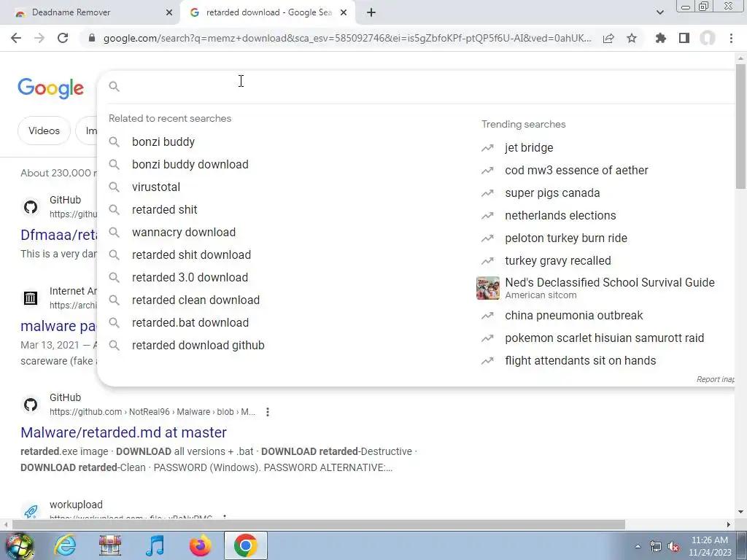Click the browser back arrow

point(16,38)
